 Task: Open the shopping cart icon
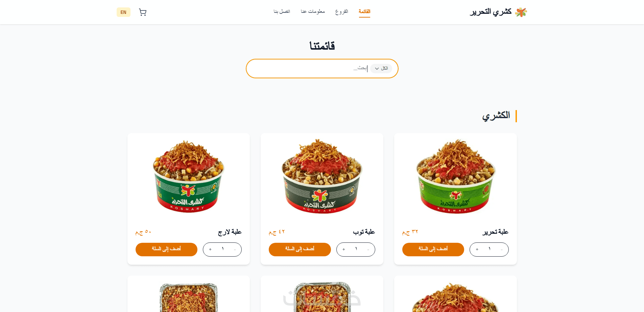(143, 12)
